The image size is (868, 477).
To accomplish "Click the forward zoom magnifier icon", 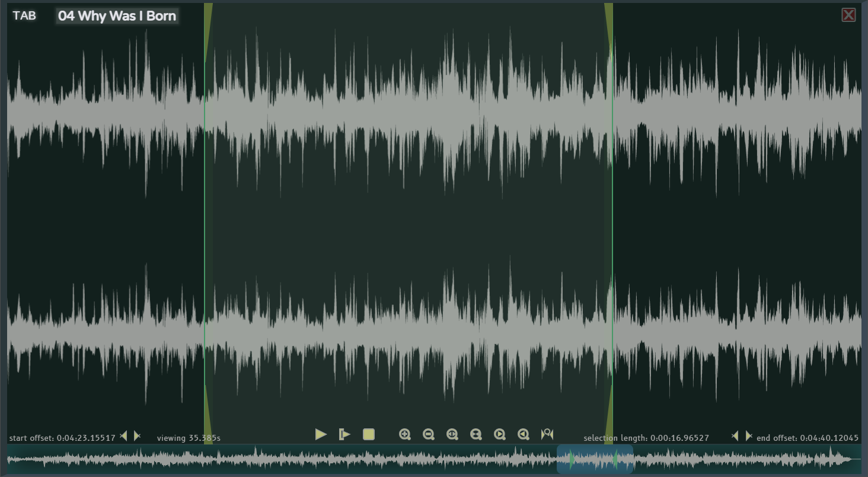I will point(499,434).
